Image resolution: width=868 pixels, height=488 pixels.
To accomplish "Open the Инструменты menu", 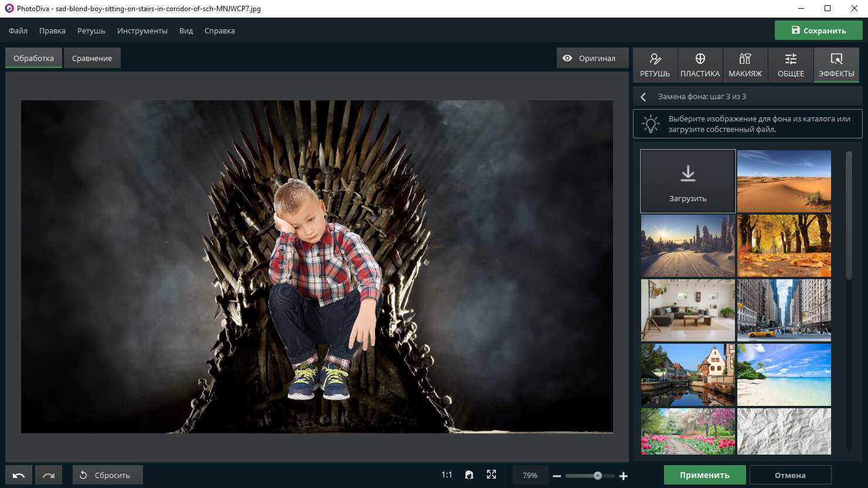I will (x=142, y=30).
